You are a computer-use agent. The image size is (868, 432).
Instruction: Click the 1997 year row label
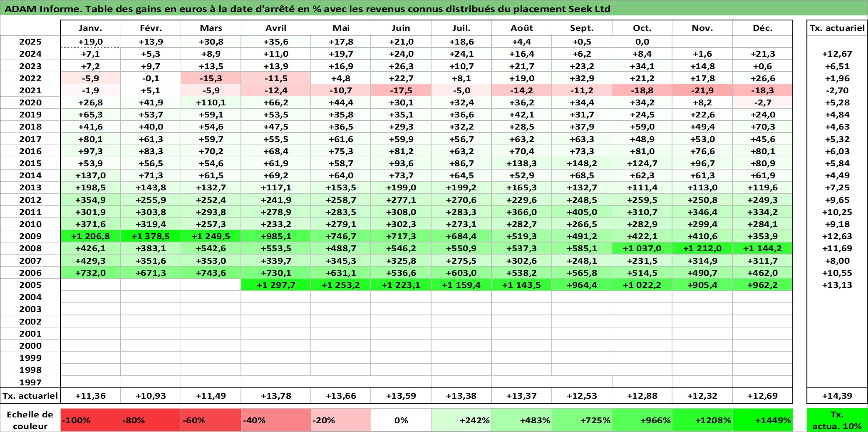(30, 382)
